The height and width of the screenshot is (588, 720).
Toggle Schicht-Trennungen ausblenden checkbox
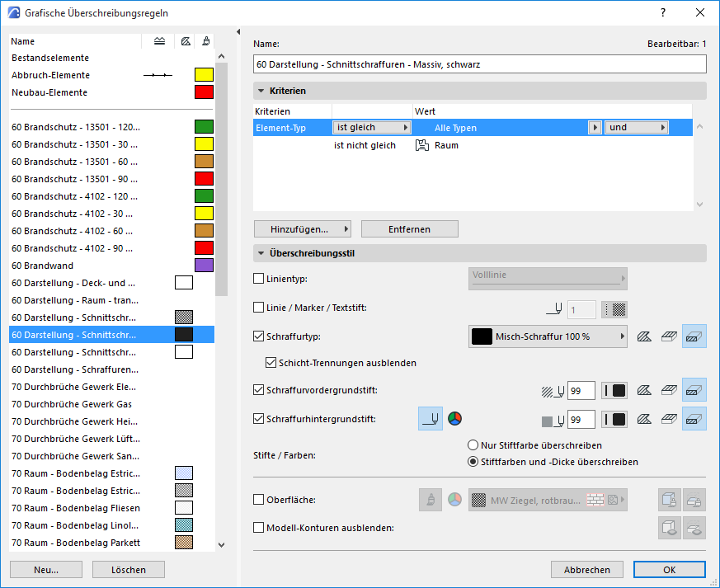tap(271, 363)
